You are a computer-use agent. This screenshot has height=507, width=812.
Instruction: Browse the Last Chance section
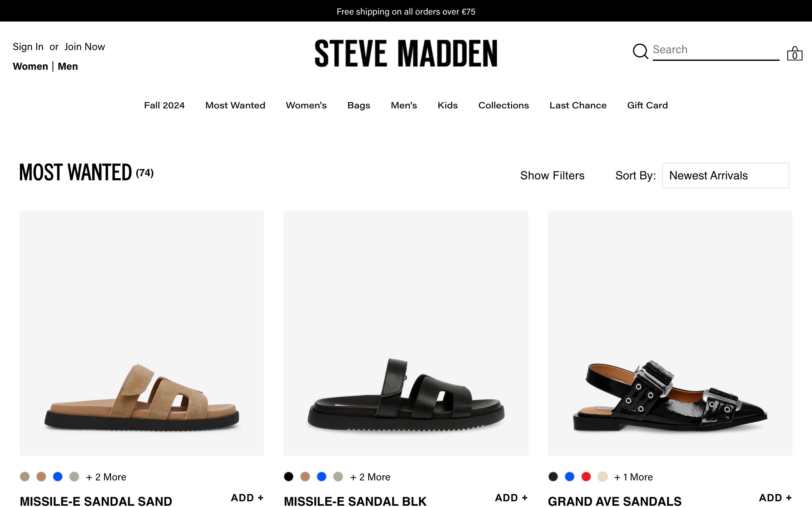pos(578,105)
